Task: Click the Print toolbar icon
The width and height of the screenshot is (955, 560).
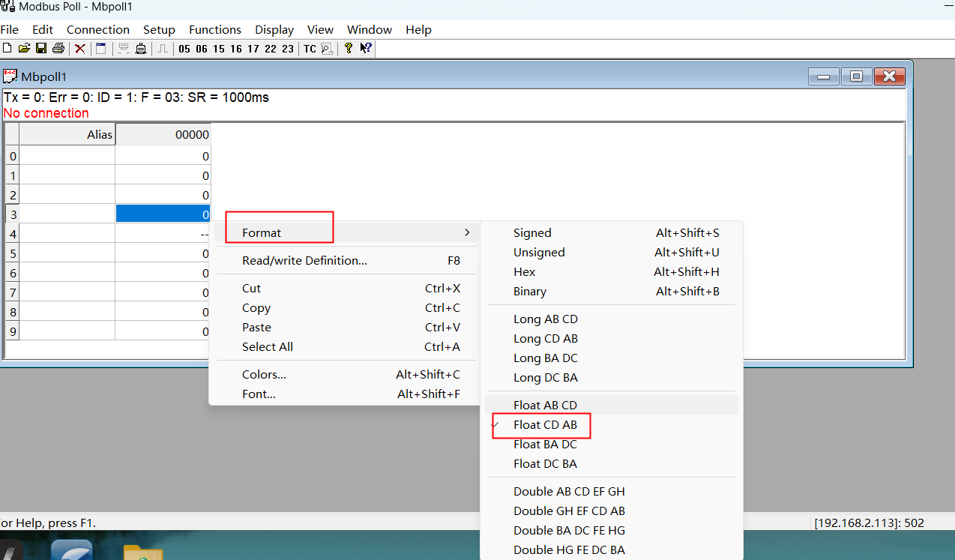Action: click(x=58, y=49)
